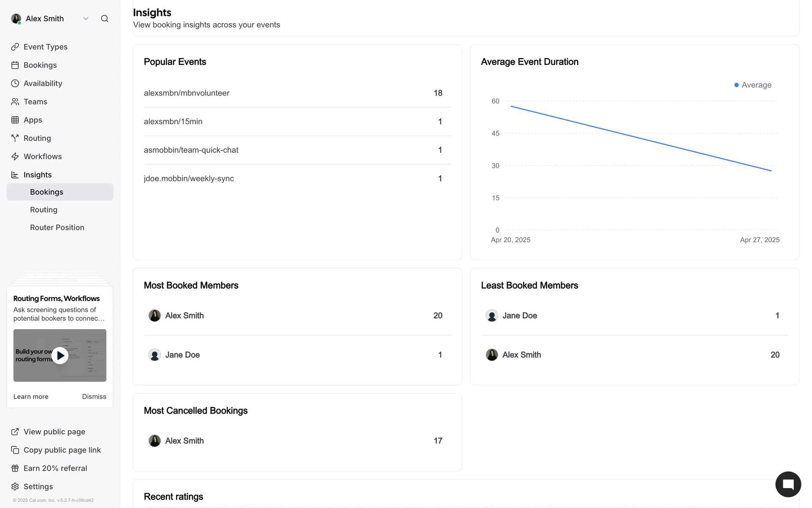Play the routing forms video
This screenshot has width=812, height=508.
click(60, 356)
